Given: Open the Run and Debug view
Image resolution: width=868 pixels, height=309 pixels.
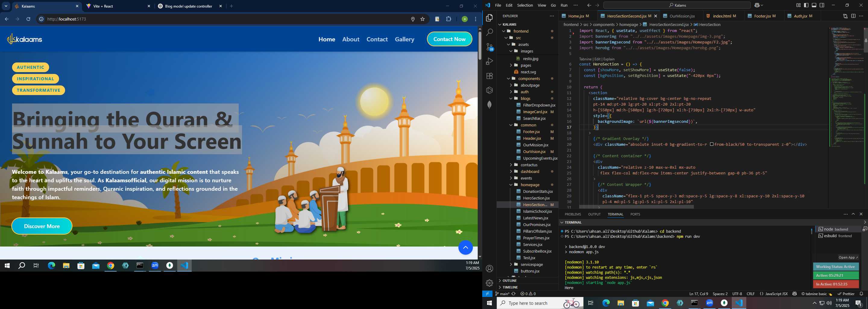Looking at the screenshot, I should (x=489, y=61).
